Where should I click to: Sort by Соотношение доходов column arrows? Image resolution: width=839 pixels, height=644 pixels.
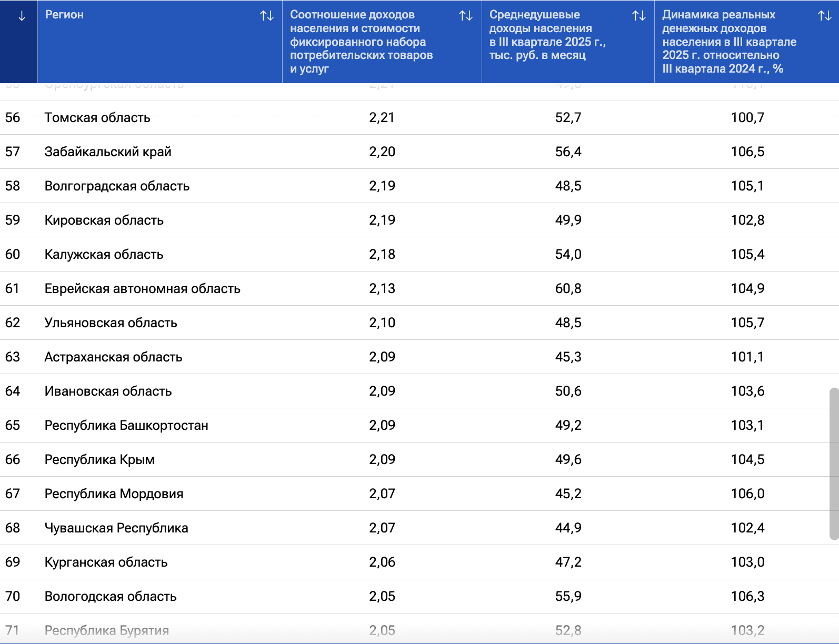pyautogui.click(x=466, y=16)
